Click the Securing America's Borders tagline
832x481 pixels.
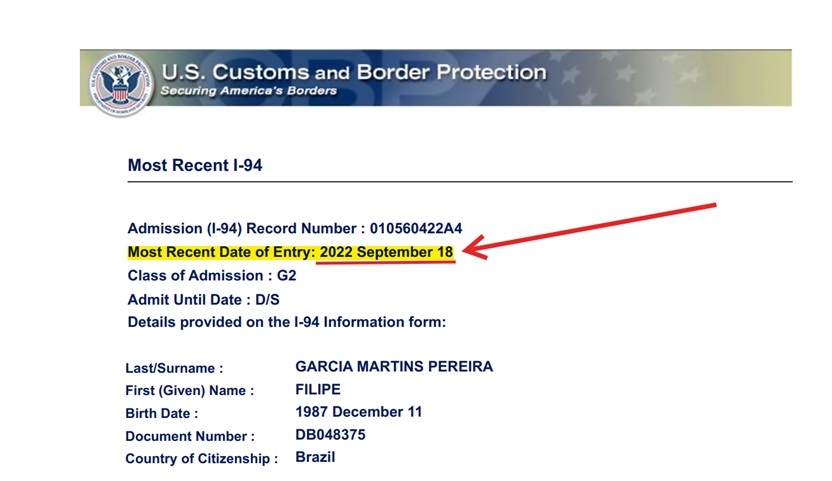click(248, 91)
